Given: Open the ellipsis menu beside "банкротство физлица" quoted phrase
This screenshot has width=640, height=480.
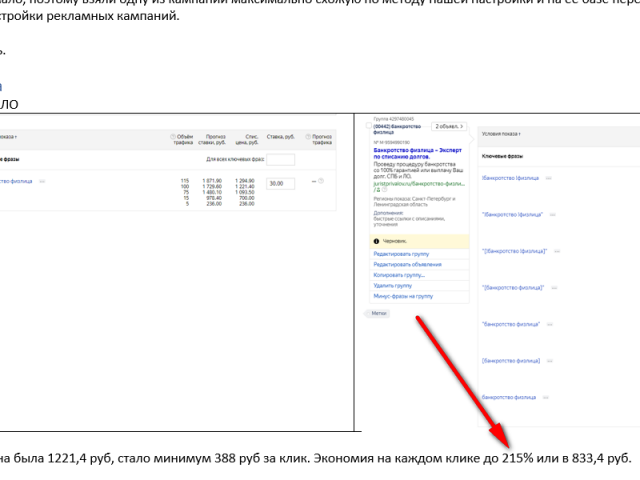Looking at the screenshot, I should point(549,324).
